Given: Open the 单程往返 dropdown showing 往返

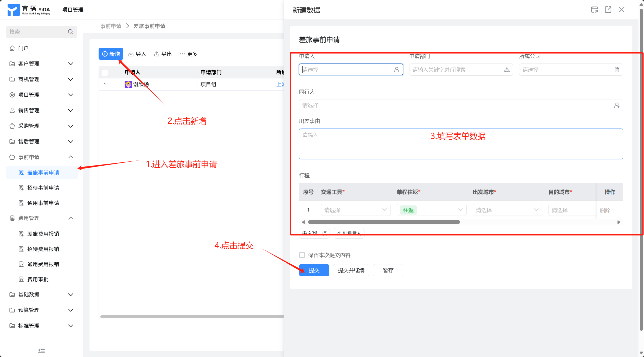Looking at the screenshot, I should pyautogui.click(x=431, y=210).
